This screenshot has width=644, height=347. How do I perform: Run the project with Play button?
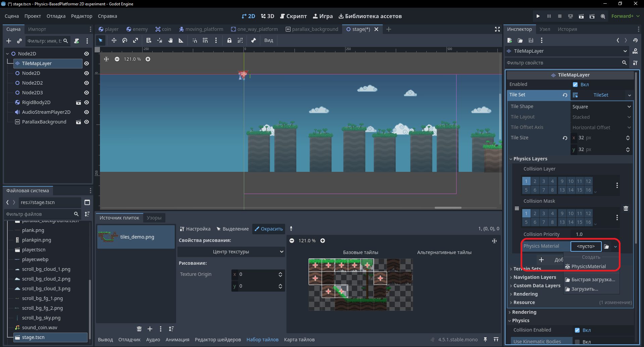pos(538,16)
